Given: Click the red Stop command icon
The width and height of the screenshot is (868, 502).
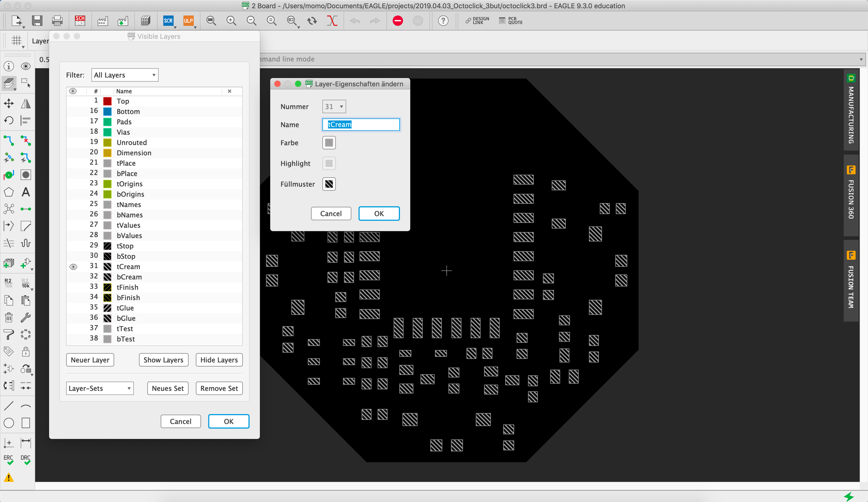Looking at the screenshot, I should coord(397,21).
